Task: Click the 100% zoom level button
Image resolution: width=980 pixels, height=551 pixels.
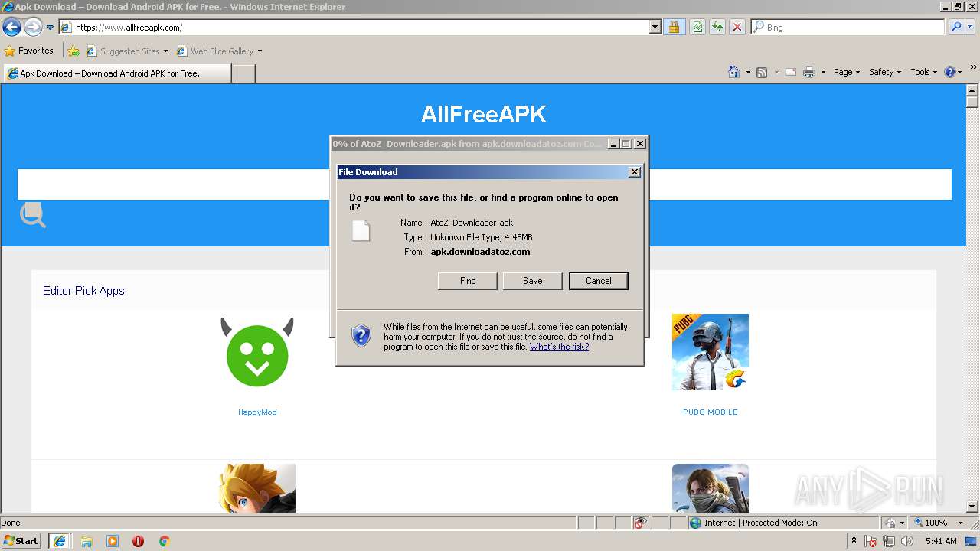Action: (x=929, y=523)
